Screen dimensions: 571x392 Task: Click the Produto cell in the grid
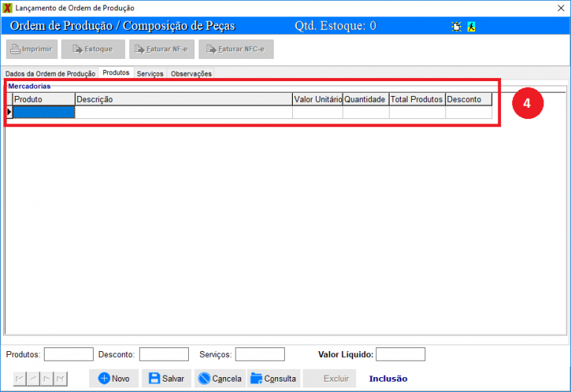[x=44, y=112]
